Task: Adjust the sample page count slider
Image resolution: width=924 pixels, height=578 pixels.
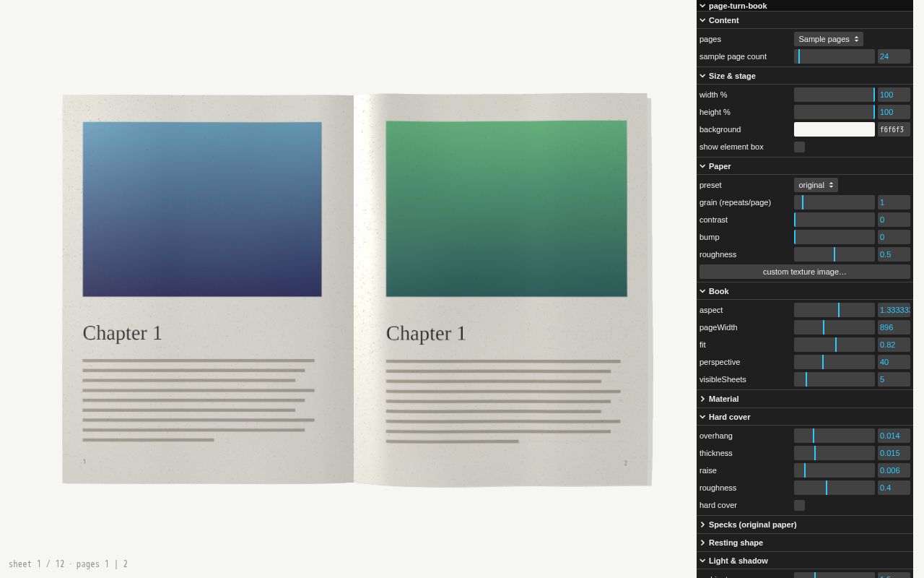Action: (x=834, y=56)
